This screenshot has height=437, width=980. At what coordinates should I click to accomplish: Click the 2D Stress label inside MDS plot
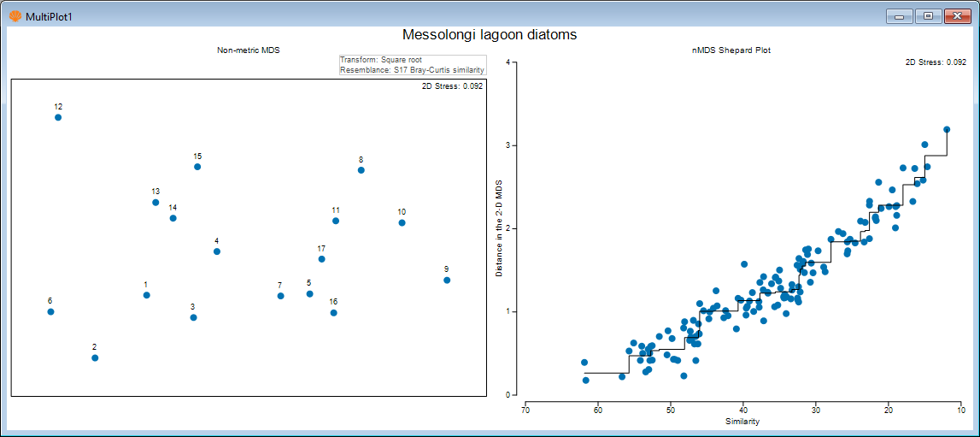point(452,86)
